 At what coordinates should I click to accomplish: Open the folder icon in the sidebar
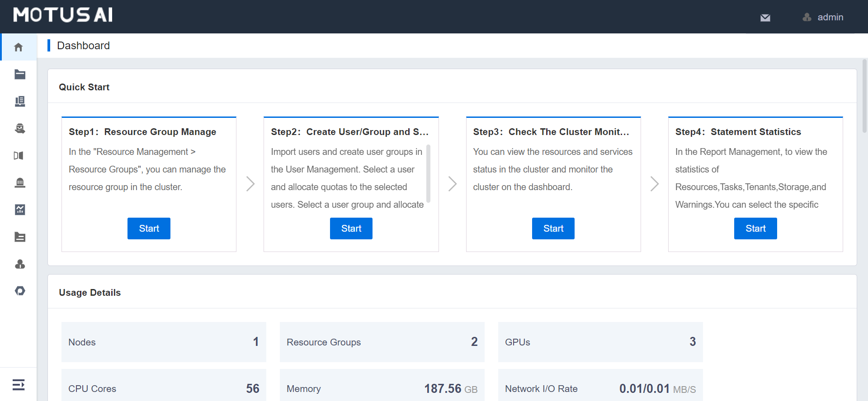click(x=19, y=75)
